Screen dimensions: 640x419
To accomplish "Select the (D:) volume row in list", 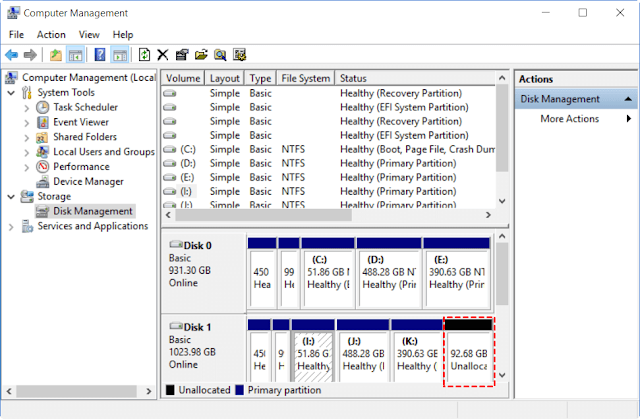I will (329, 163).
